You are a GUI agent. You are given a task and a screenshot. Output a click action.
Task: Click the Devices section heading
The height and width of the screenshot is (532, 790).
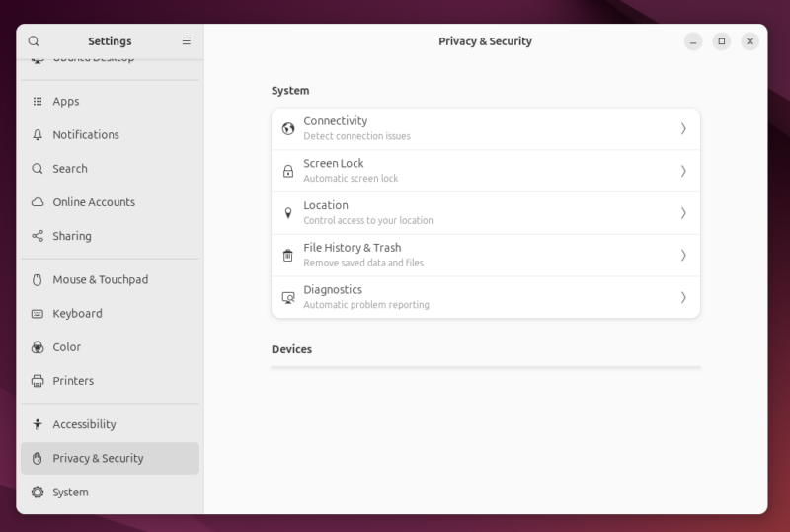291,349
